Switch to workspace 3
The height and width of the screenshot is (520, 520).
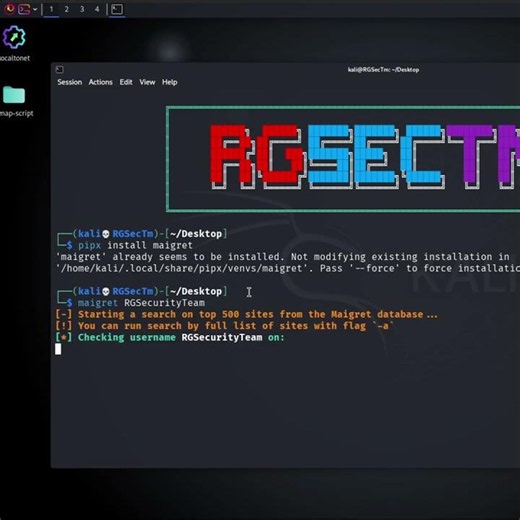point(82,9)
